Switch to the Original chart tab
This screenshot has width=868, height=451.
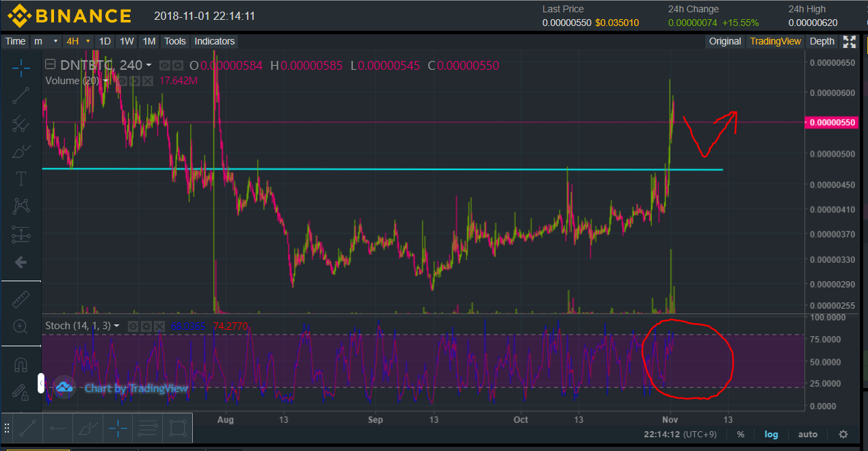(x=724, y=42)
